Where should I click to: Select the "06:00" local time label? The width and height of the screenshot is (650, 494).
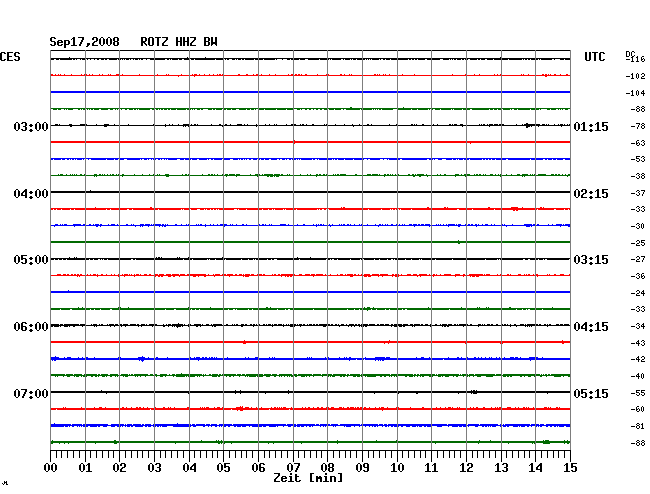(x=31, y=327)
